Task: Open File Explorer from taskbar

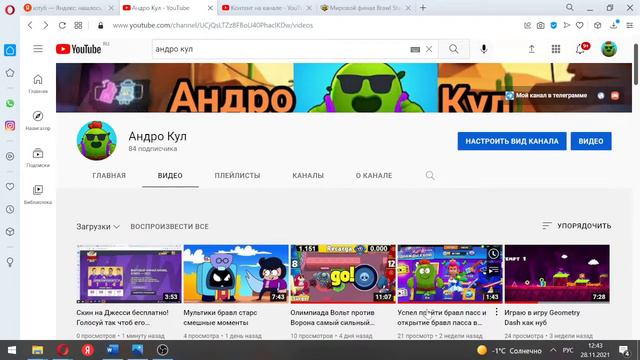Action: tap(38, 350)
